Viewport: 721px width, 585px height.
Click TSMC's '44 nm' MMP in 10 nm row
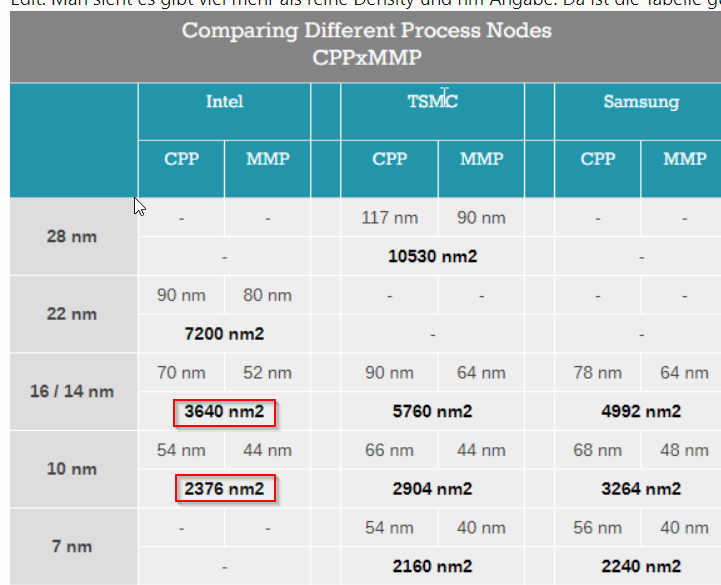tap(481, 450)
